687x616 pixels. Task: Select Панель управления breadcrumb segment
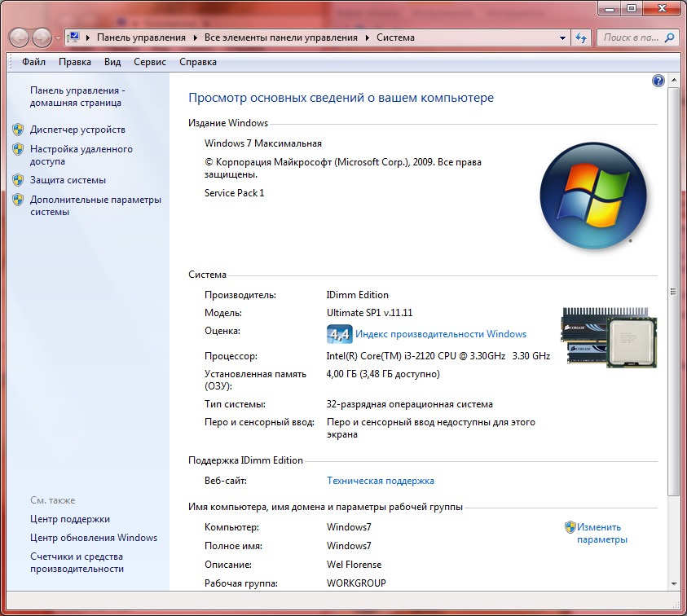[141, 37]
